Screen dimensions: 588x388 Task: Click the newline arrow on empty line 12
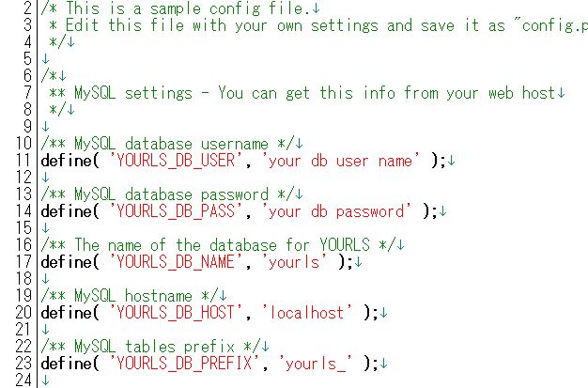click(x=45, y=178)
